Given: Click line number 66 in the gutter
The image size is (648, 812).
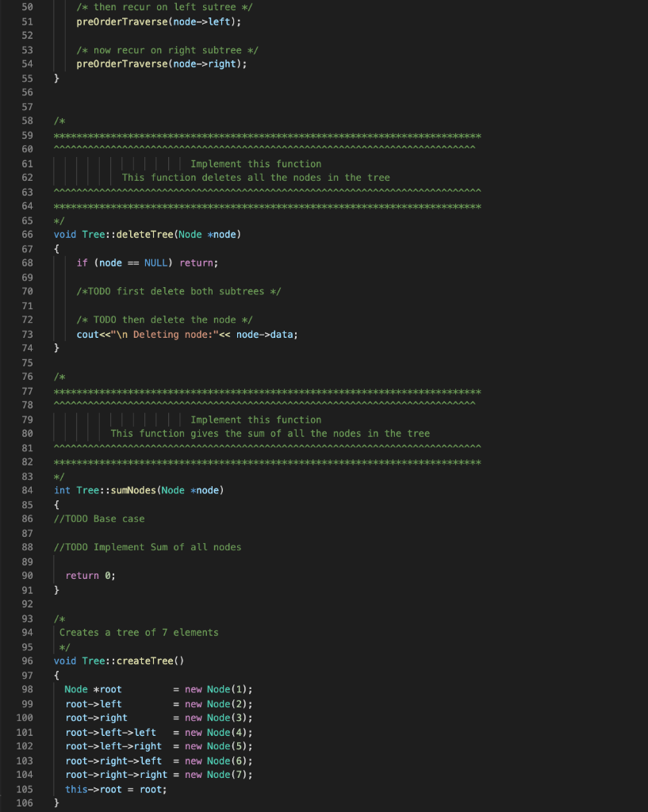Looking at the screenshot, I should [x=27, y=235].
